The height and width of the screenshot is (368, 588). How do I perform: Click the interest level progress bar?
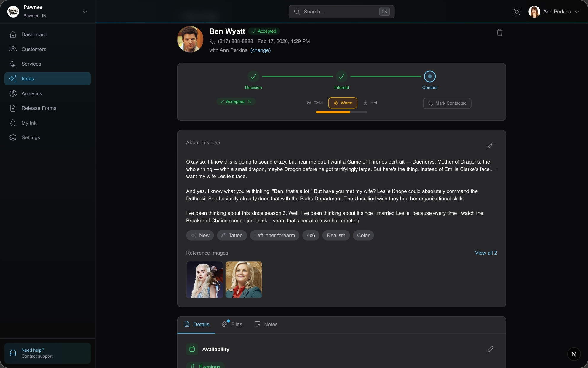[341, 112]
